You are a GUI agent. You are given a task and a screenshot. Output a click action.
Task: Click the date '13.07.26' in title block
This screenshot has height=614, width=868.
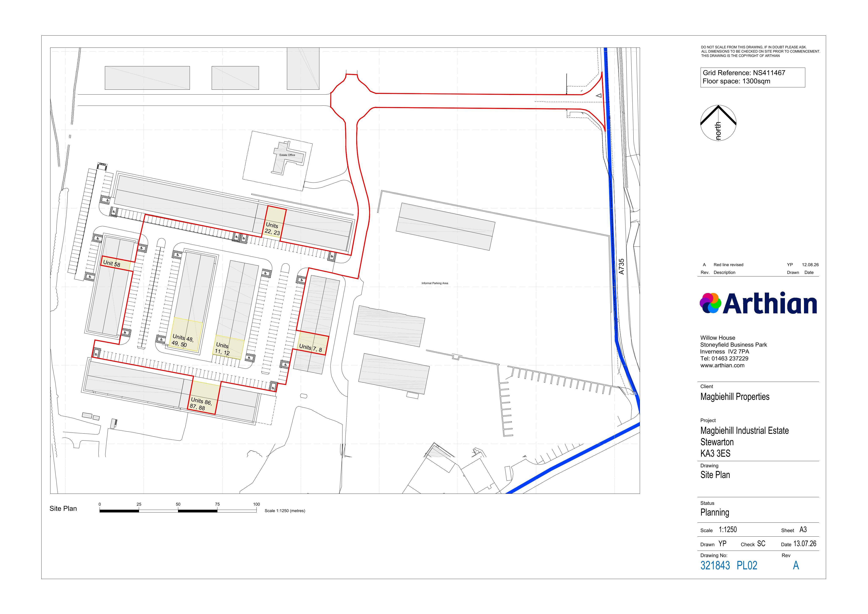(805, 544)
